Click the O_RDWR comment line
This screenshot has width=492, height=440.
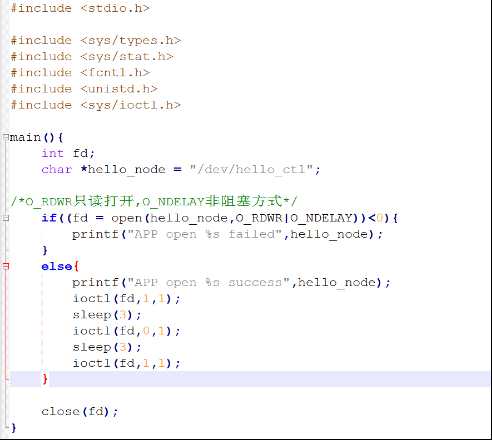154,201
